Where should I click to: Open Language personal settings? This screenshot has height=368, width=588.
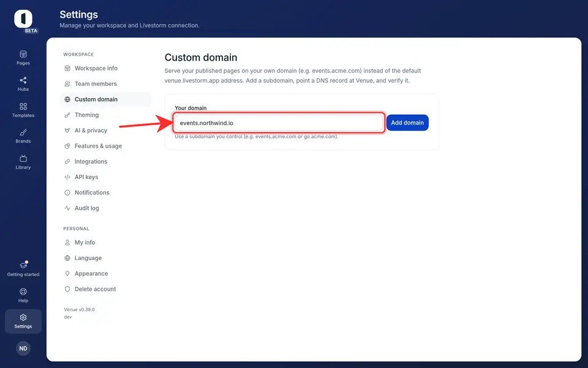click(x=106, y=258)
